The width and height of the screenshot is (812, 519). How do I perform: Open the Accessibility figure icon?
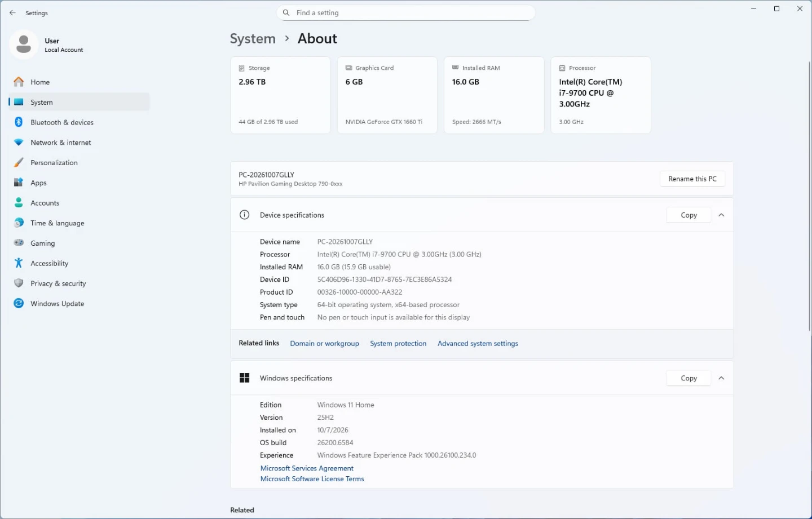[x=19, y=263]
